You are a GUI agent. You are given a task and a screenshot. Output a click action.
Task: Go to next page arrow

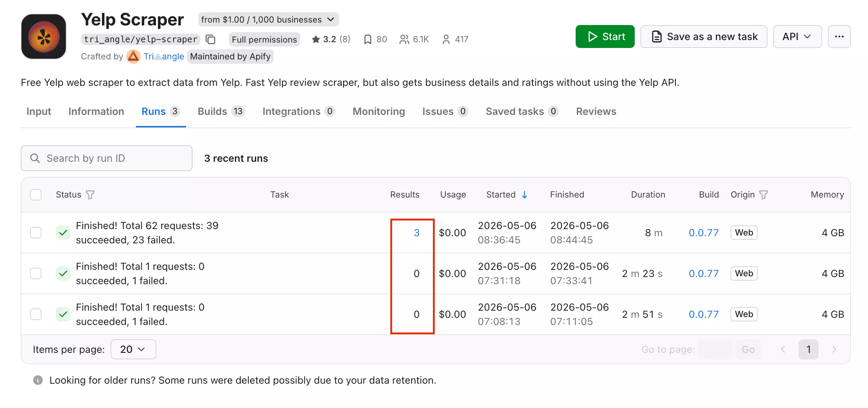(x=834, y=349)
